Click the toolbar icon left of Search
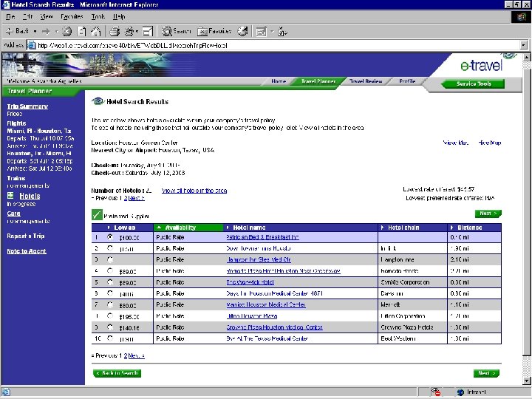 point(148,32)
